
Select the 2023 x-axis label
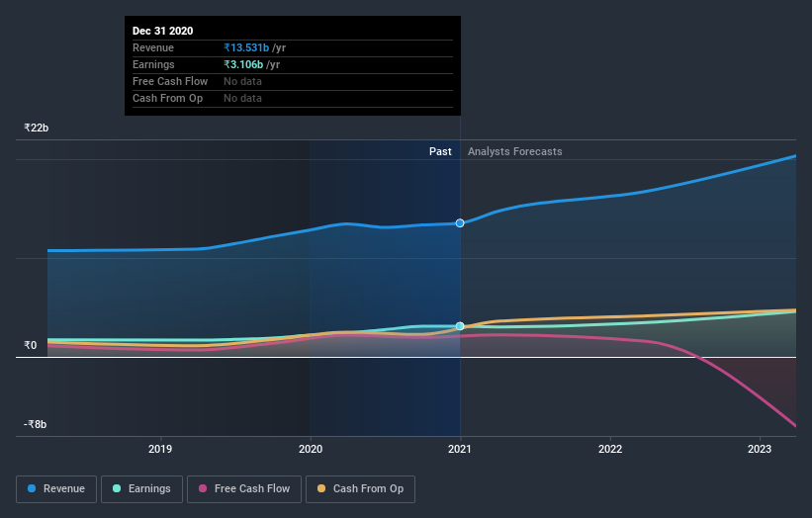760,449
